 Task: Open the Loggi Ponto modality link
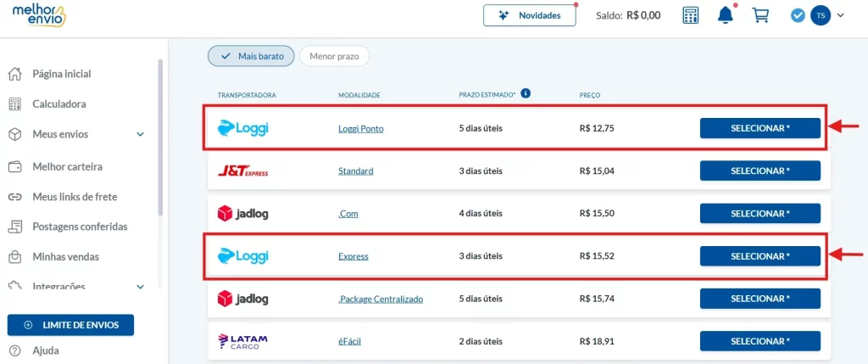click(360, 128)
